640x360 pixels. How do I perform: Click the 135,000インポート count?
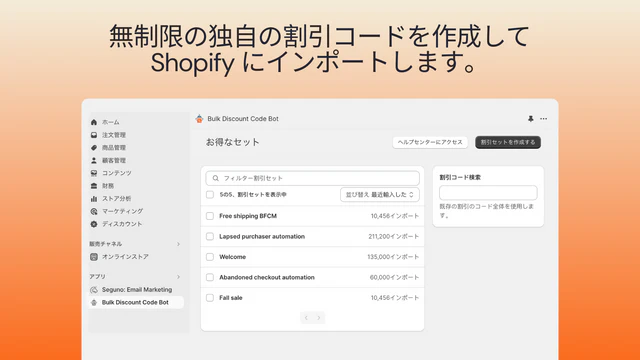393,257
